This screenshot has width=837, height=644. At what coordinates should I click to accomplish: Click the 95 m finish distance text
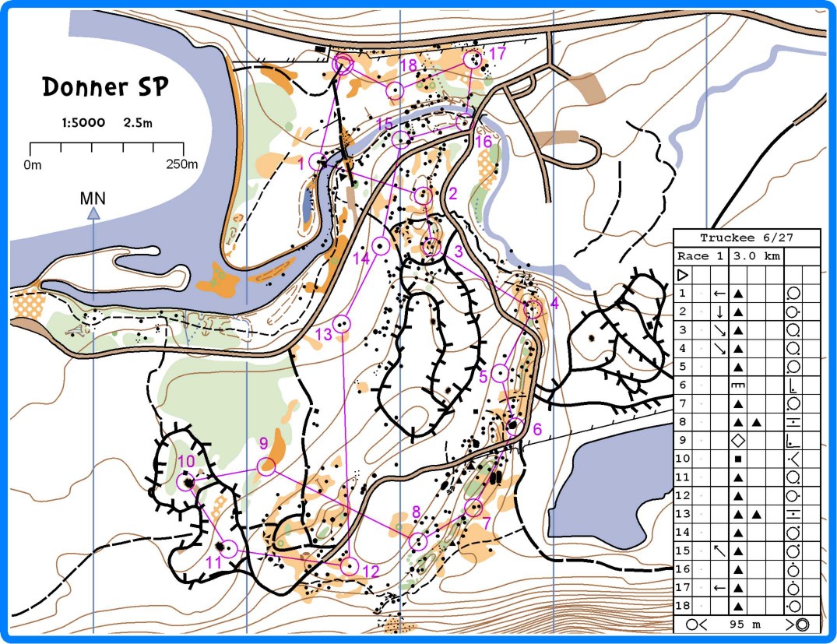(745, 624)
